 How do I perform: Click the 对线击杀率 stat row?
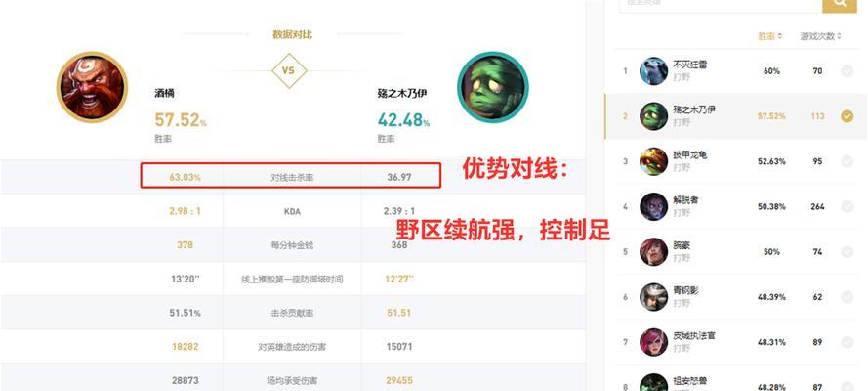291,177
